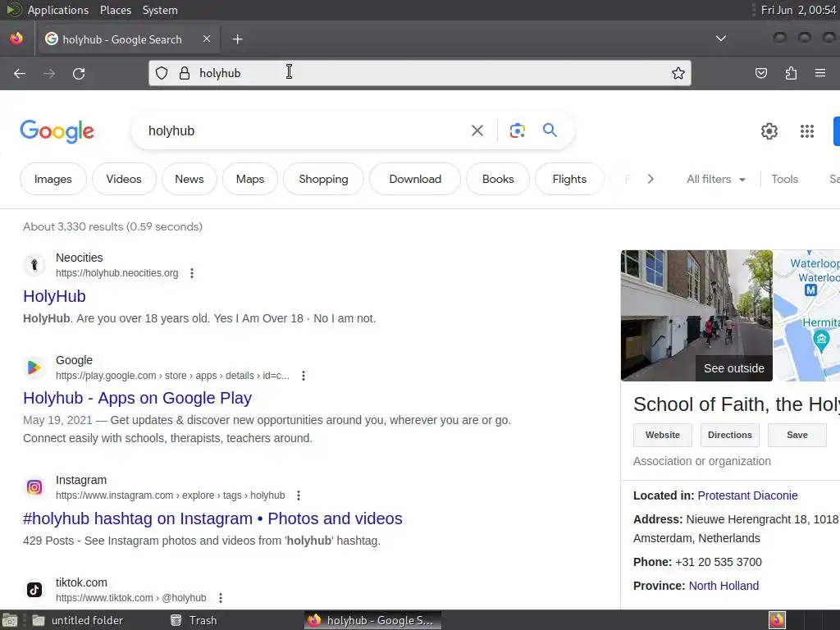Show more filter chips with the right chevron
840x630 pixels.
point(651,179)
